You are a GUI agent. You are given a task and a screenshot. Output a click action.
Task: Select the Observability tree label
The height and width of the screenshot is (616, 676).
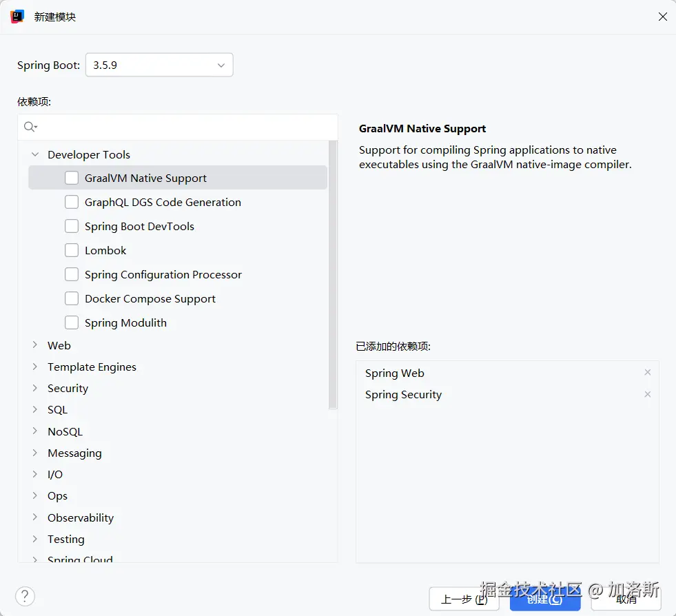click(81, 517)
